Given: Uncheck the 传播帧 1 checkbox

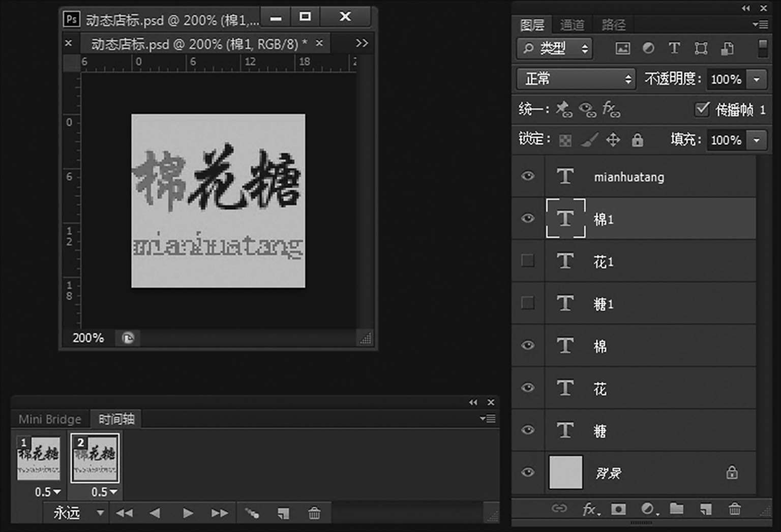Looking at the screenshot, I should tap(702, 109).
